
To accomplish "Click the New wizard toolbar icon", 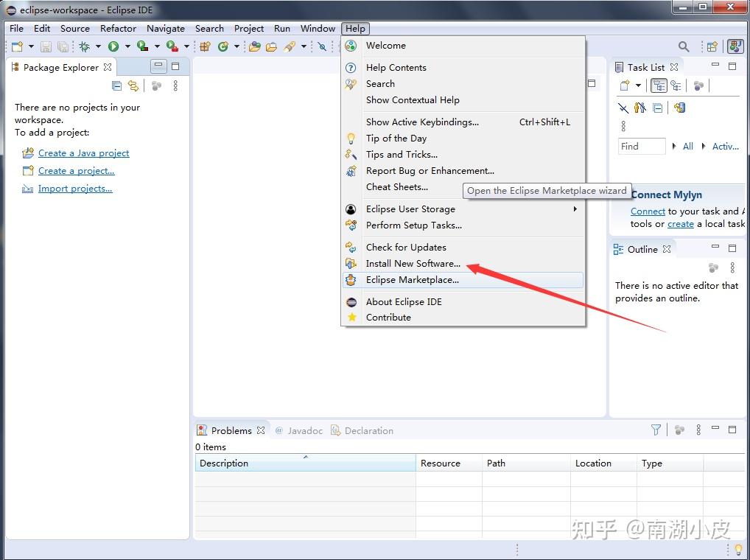I will coord(17,46).
